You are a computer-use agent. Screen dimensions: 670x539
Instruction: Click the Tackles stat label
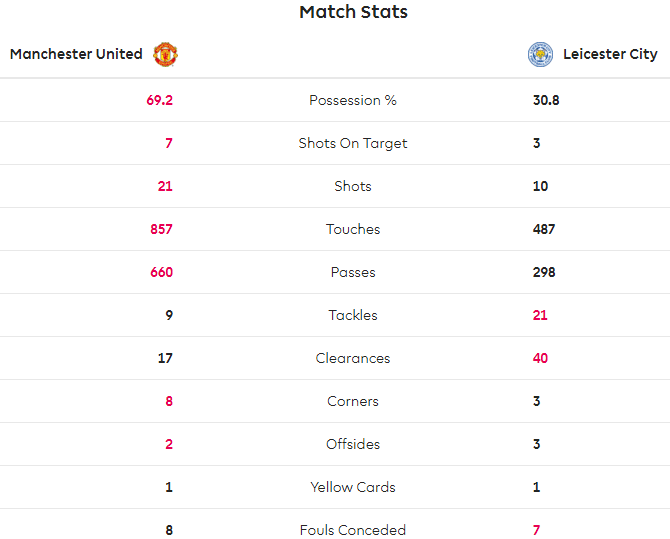[353, 315]
